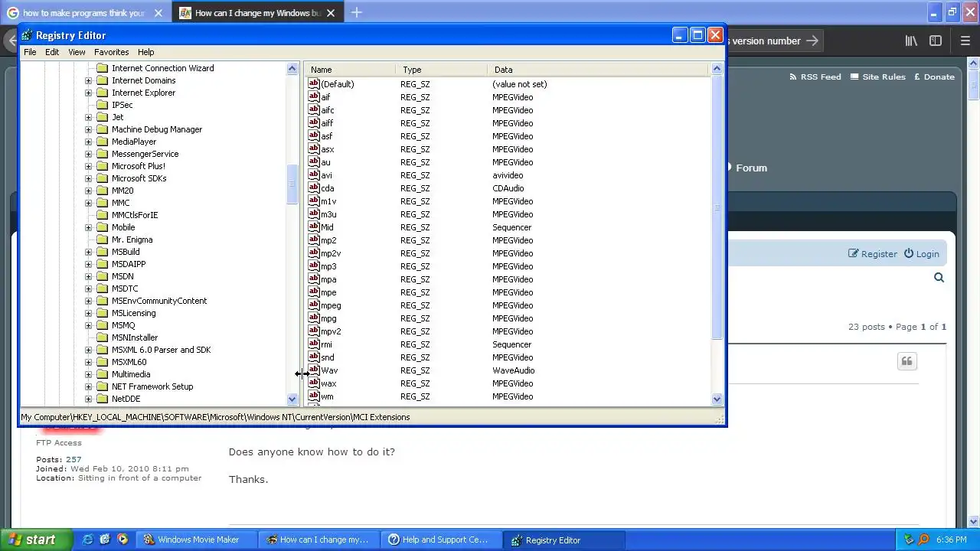Open the browser Library icon
The width and height of the screenshot is (980, 551).
pyautogui.click(x=911, y=41)
